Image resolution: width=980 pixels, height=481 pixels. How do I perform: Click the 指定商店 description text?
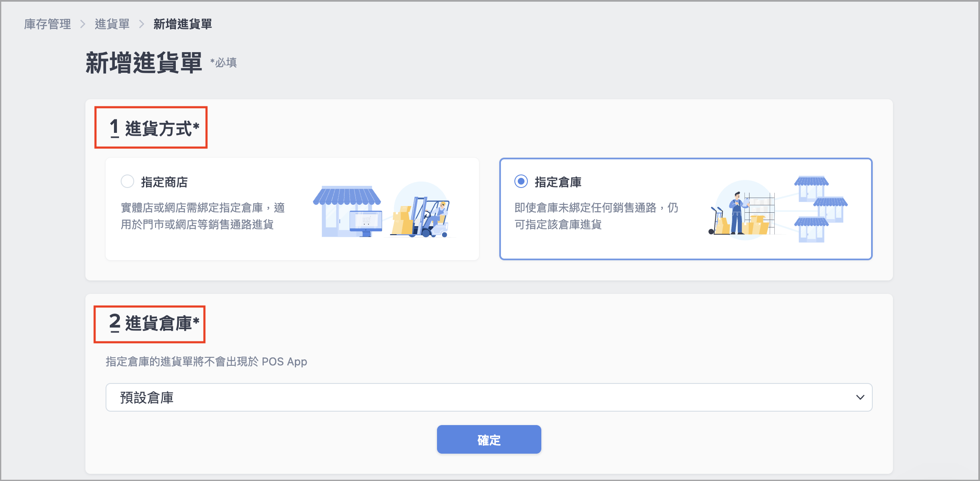pos(203,216)
